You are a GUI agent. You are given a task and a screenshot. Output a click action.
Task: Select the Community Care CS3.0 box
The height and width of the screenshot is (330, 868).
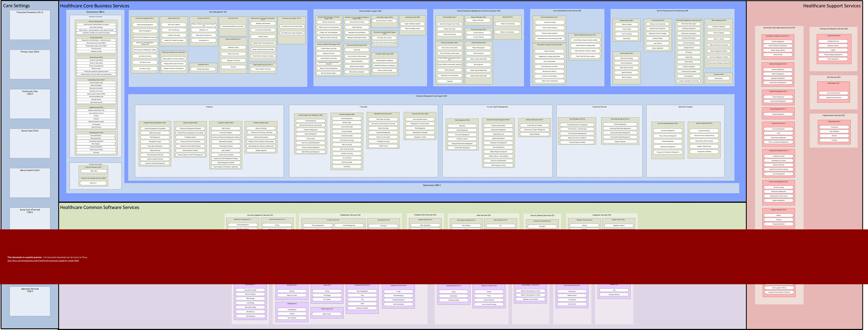pos(30,104)
